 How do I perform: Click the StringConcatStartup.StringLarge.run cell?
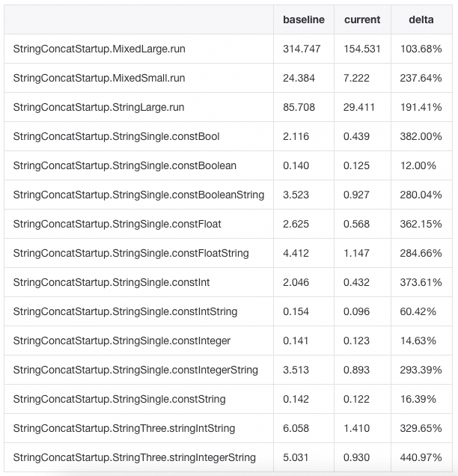click(x=99, y=107)
